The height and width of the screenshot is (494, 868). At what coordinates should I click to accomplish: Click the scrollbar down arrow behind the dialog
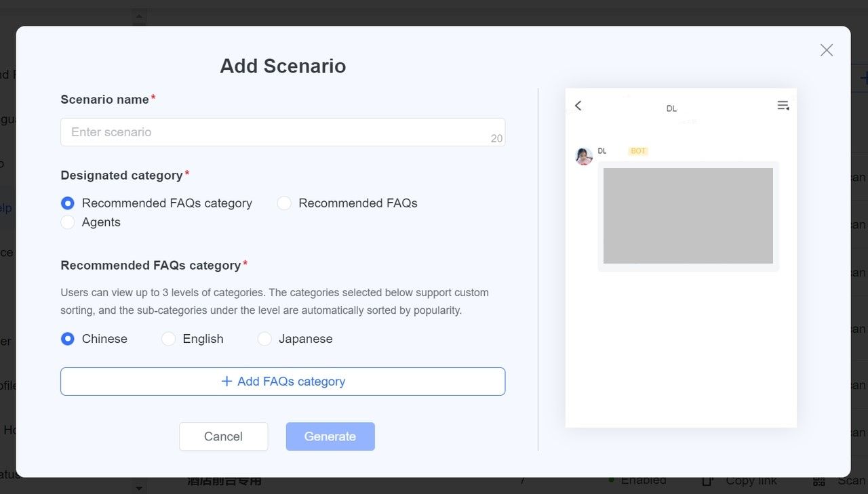click(x=138, y=487)
